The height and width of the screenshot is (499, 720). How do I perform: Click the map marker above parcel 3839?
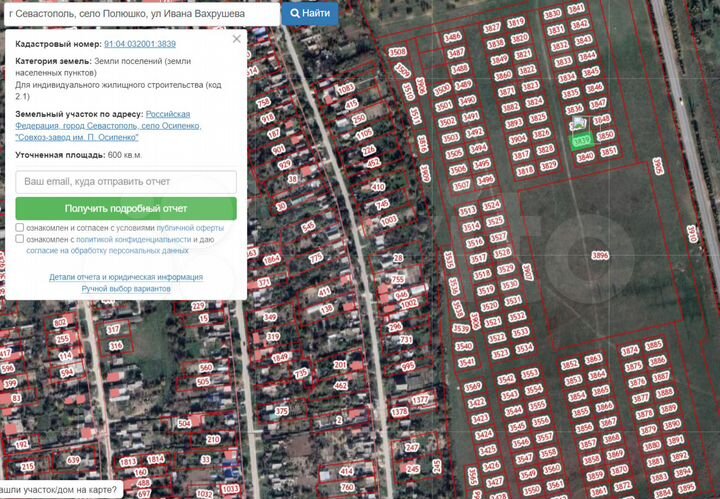pyautogui.click(x=579, y=124)
